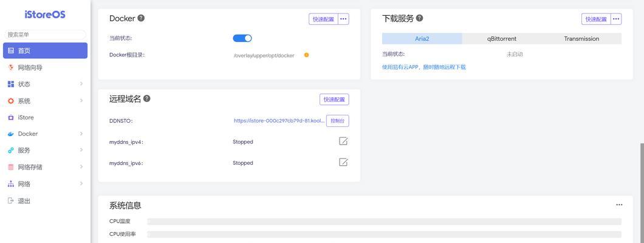Edit the myddns_ipv6 entry
The image size is (644, 243).
343,162
